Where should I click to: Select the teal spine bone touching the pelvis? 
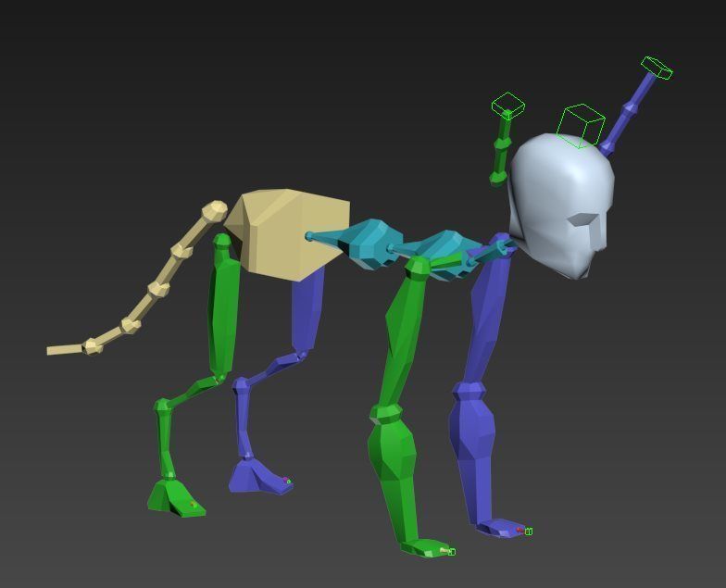pyautogui.click(x=354, y=243)
